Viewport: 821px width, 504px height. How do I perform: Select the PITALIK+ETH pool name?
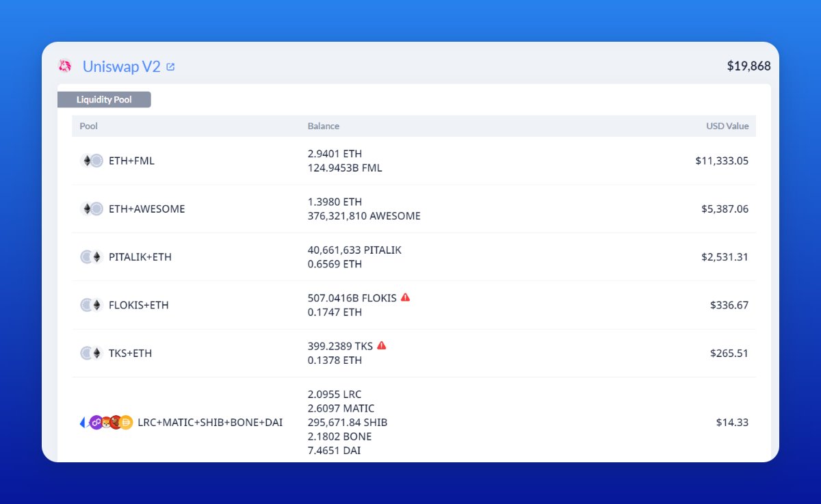click(x=140, y=257)
